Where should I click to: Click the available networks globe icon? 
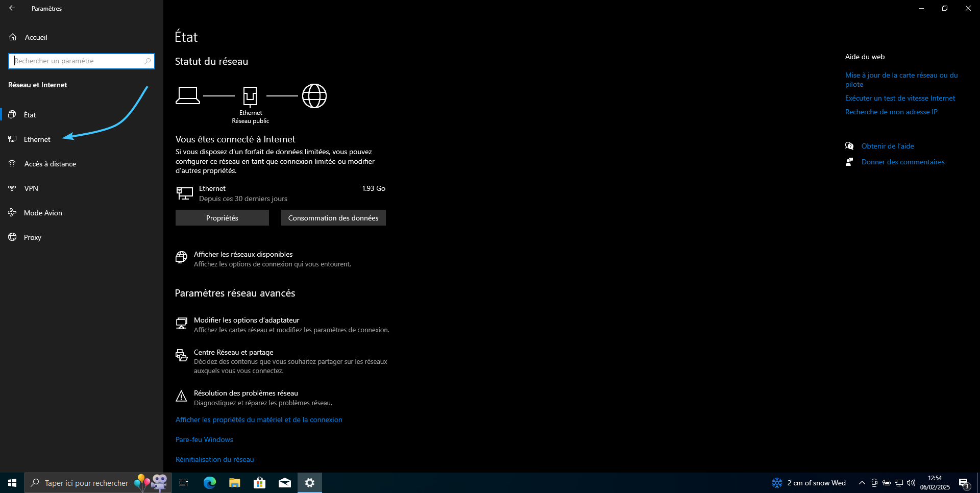[181, 257]
